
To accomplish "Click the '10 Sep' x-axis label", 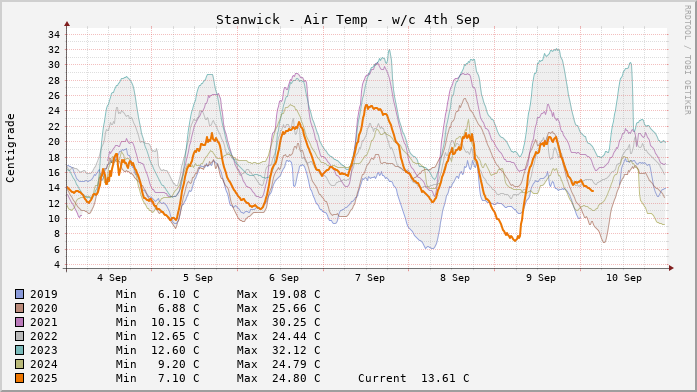I will 624,278.
